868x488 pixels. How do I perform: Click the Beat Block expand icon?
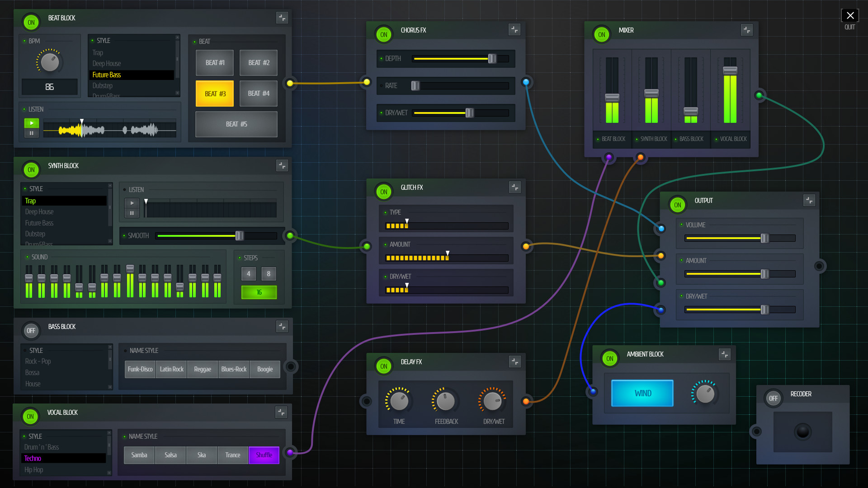point(282,17)
